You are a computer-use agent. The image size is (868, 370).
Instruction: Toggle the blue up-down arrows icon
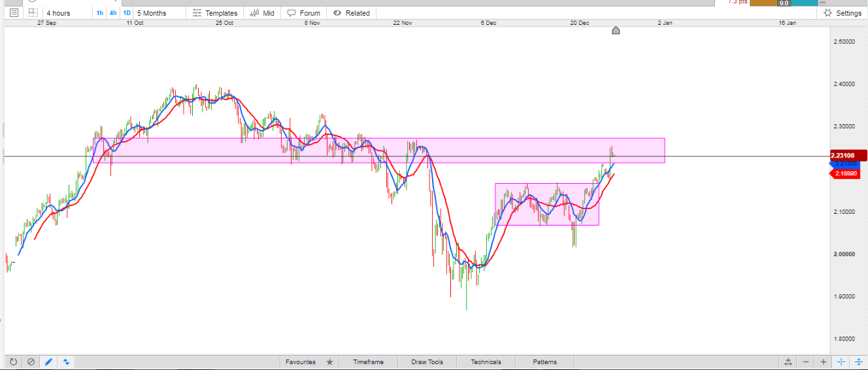click(x=67, y=362)
